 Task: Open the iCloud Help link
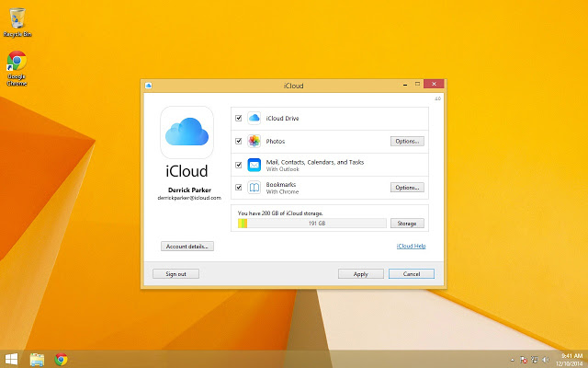coord(411,246)
